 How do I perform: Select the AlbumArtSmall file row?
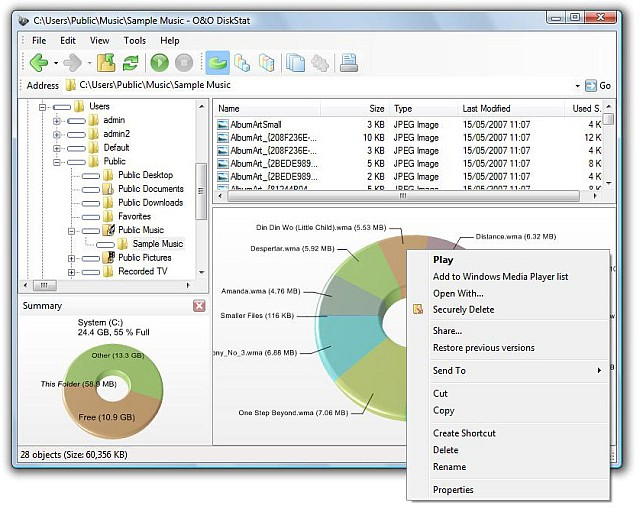click(408, 124)
